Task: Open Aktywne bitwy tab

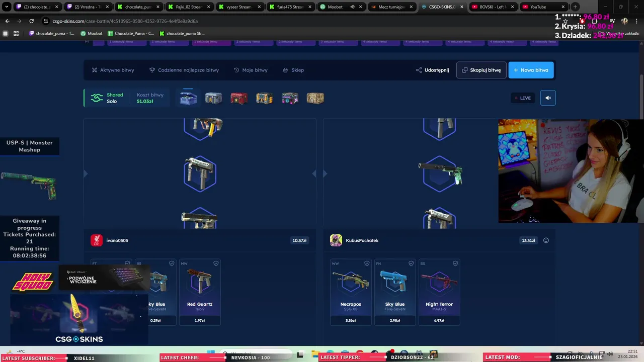Action: click(113, 70)
